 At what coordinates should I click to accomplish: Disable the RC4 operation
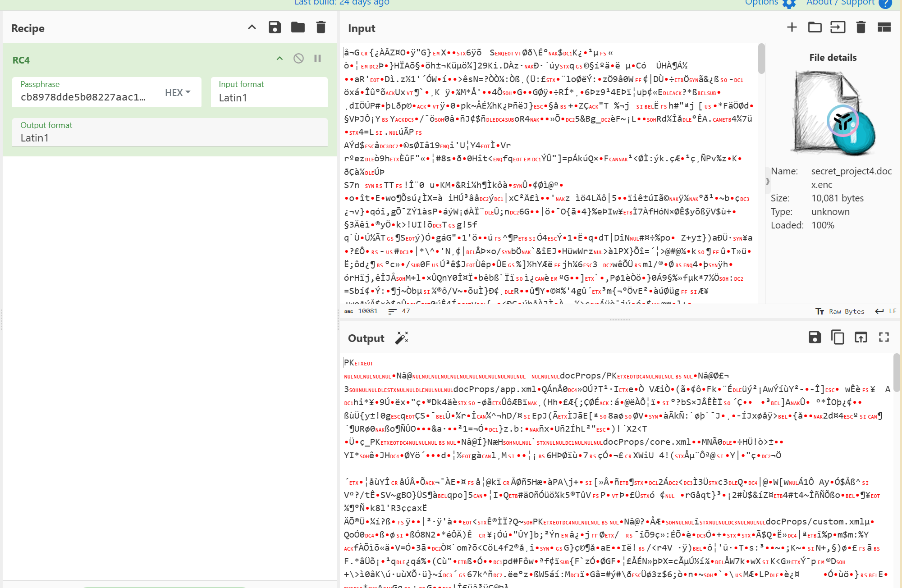coord(298,59)
